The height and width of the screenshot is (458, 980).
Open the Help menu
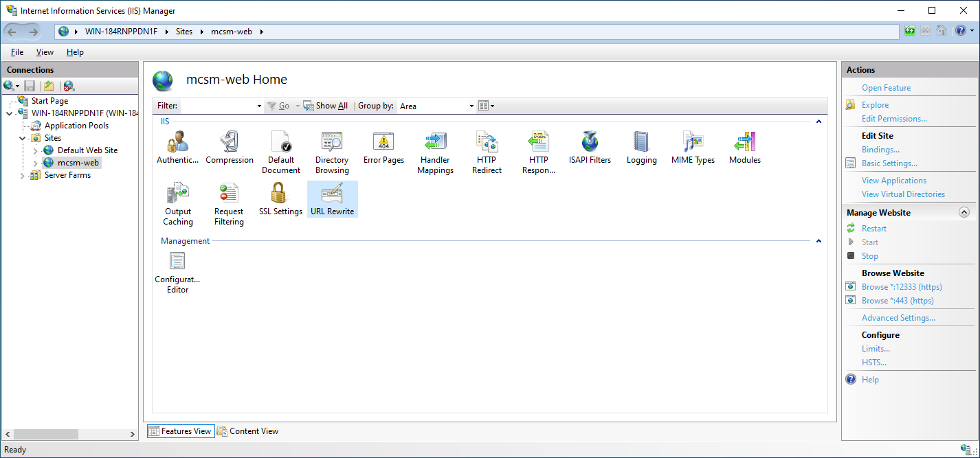(75, 52)
